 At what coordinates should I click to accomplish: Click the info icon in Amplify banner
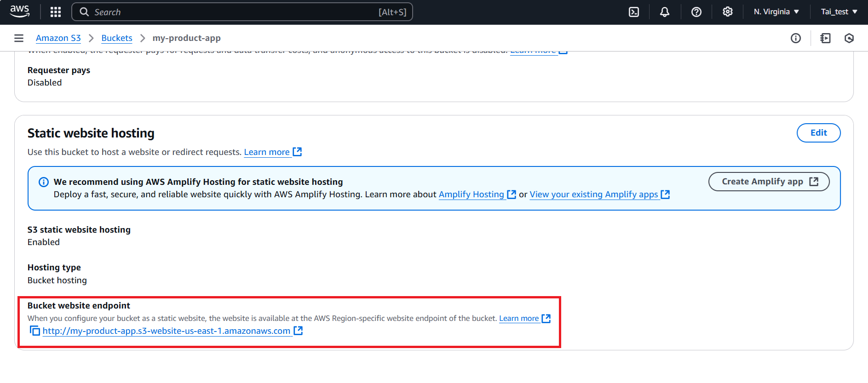44,182
